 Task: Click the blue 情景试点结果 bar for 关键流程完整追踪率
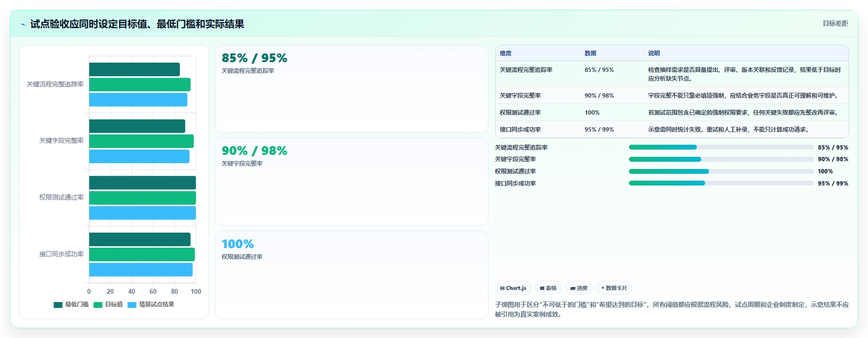pyautogui.click(x=138, y=100)
